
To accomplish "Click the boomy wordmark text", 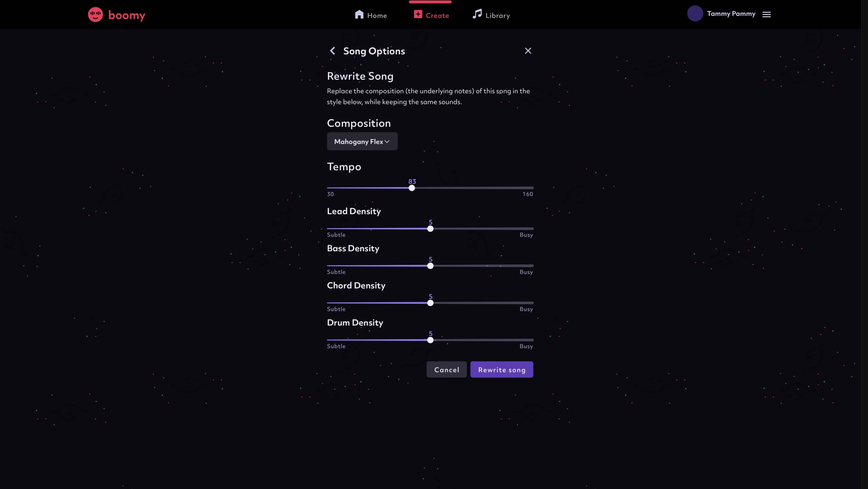I will pyautogui.click(x=126, y=15).
